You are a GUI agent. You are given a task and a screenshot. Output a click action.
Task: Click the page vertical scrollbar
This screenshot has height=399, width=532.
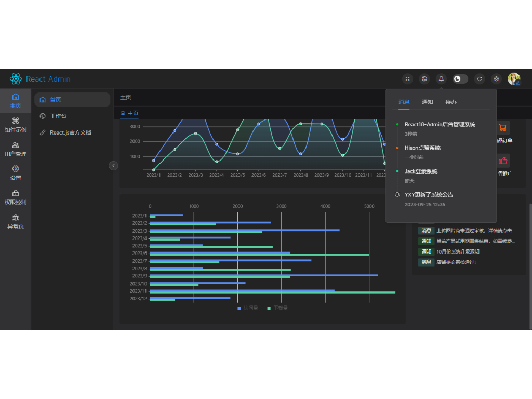click(x=530, y=267)
